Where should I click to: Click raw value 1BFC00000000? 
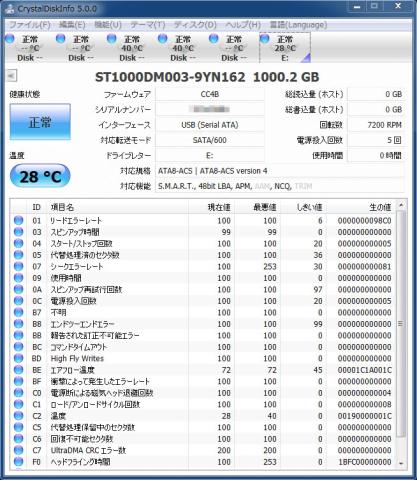pos(364,462)
